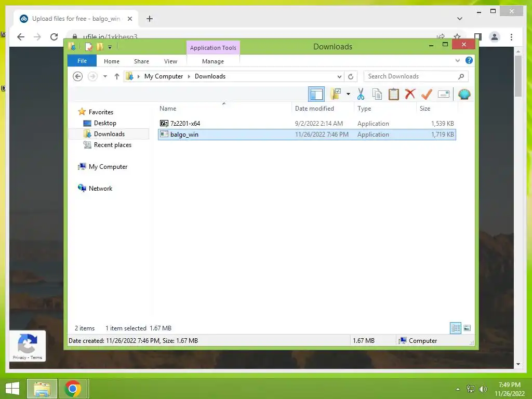Viewport: 532px width, 399px height.
Task: Open Chrome's three-dot menu
Action: (x=511, y=37)
